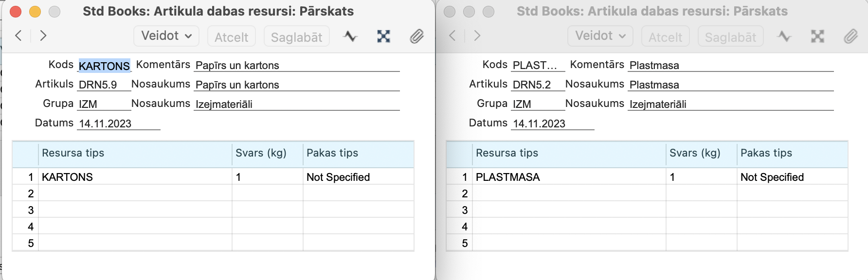The width and height of the screenshot is (868, 280).
Task: Go to previous record in KARTONS window
Action: point(18,35)
